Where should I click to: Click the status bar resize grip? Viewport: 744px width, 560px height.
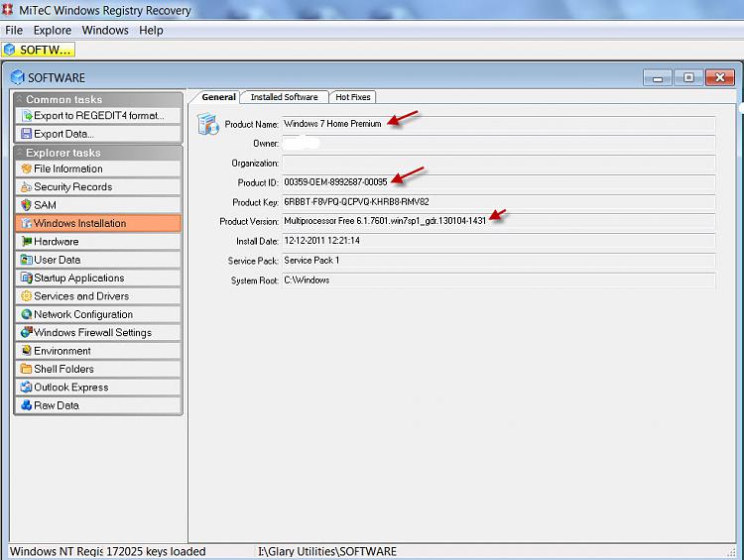tap(731, 552)
